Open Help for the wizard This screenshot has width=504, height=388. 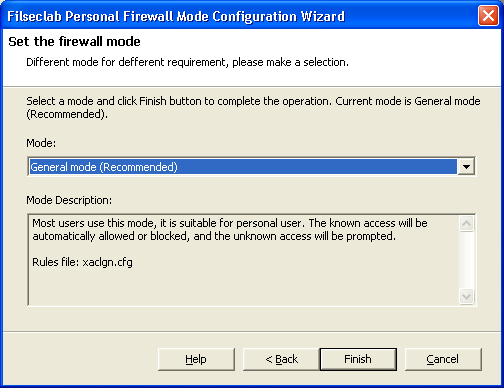coord(196,359)
